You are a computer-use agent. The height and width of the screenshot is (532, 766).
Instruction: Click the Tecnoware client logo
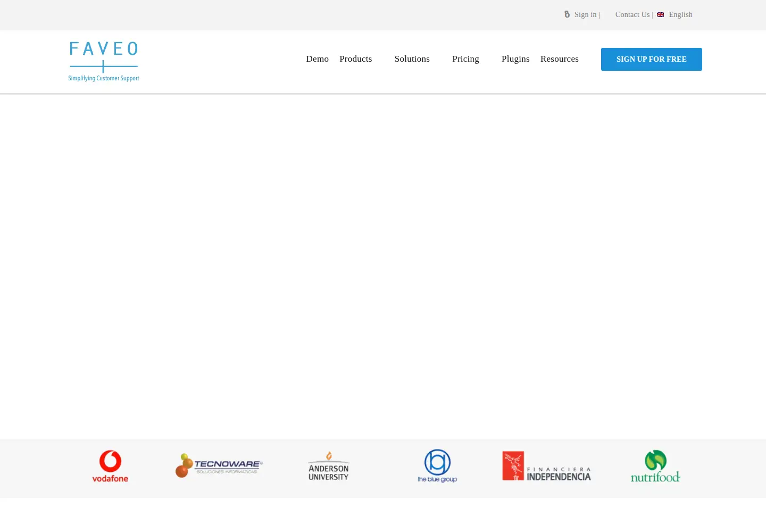pos(219,465)
